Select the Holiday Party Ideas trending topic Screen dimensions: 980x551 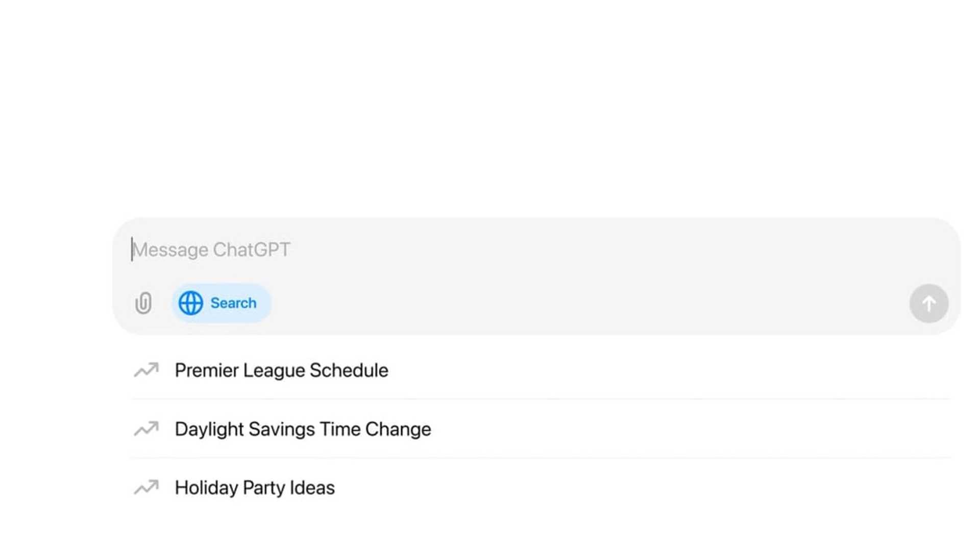[255, 488]
